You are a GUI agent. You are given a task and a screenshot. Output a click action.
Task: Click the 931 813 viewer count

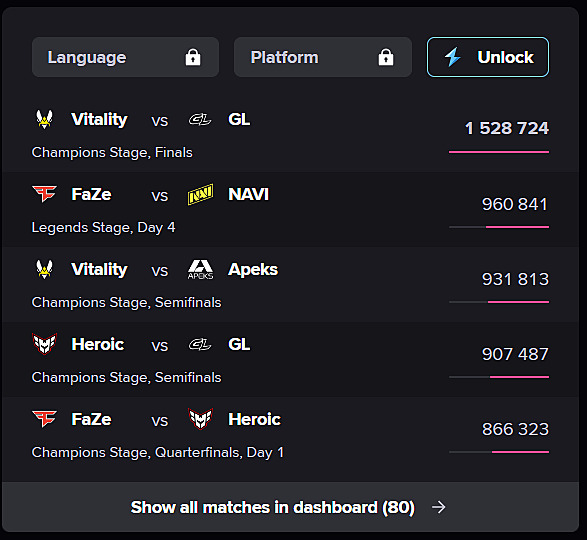pos(515,279)
